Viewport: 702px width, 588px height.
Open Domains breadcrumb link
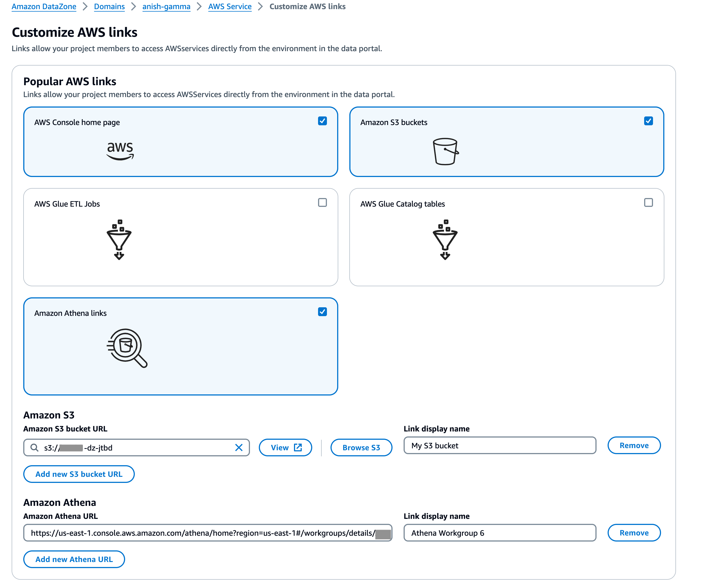[109, 7]
